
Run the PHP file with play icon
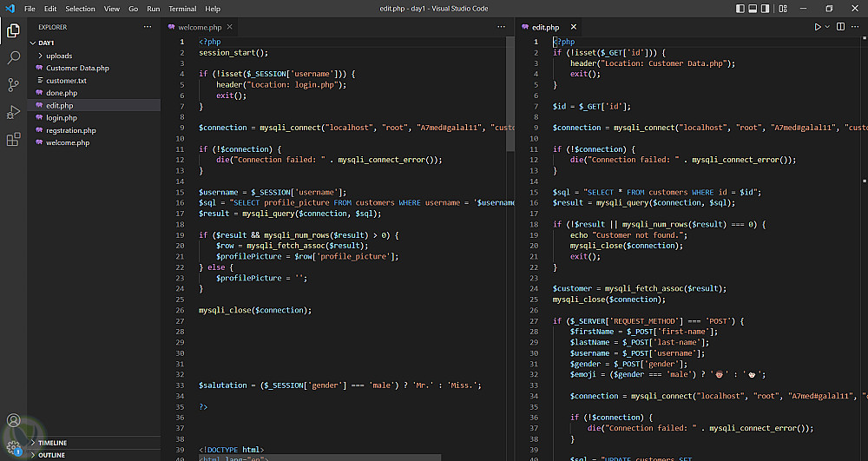817,27
